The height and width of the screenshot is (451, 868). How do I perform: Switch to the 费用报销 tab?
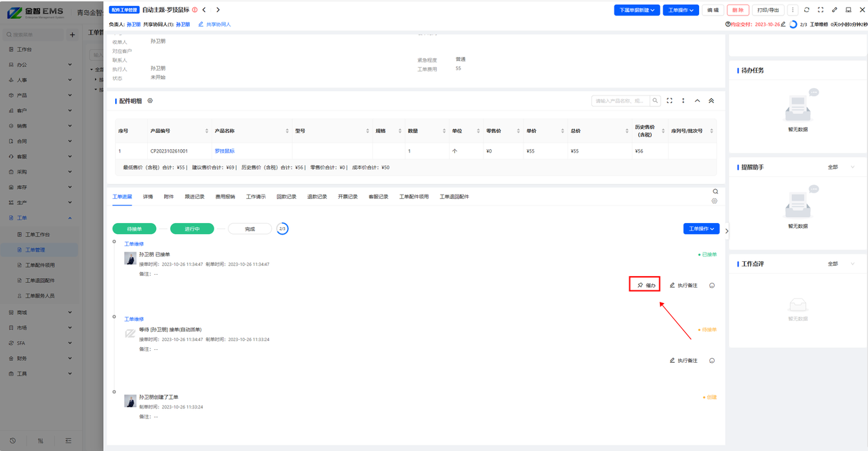225,197
